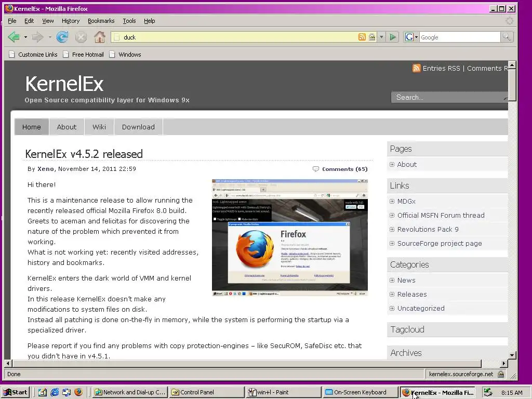Image resolution: width=532 pixels, height=399 pixels.
Task: Open the News category
Action: pos(406,280)
